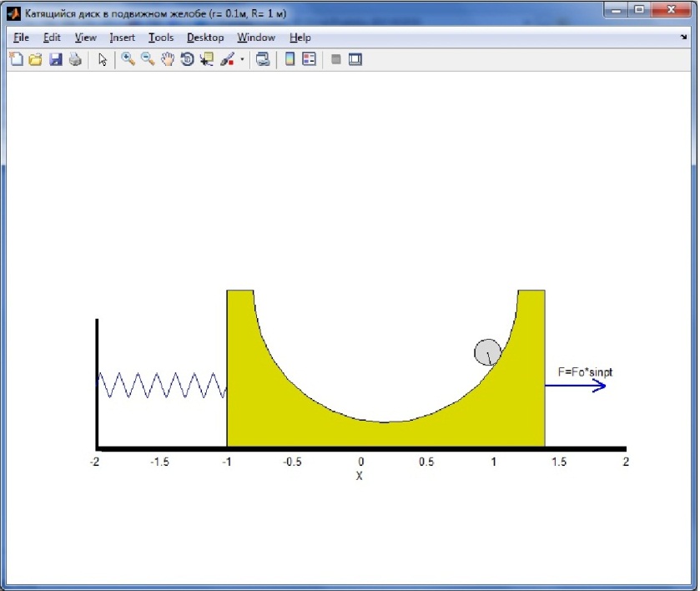Open the Tools menu
This screenshot has width=700, height=591.
click(161, 38)
